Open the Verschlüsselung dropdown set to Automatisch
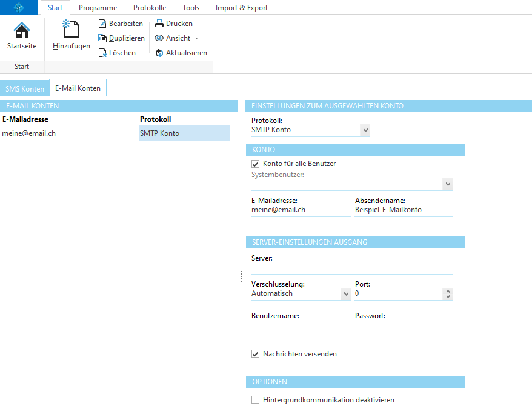The width and height of the screenshot is (532, 420). [345, 293]
